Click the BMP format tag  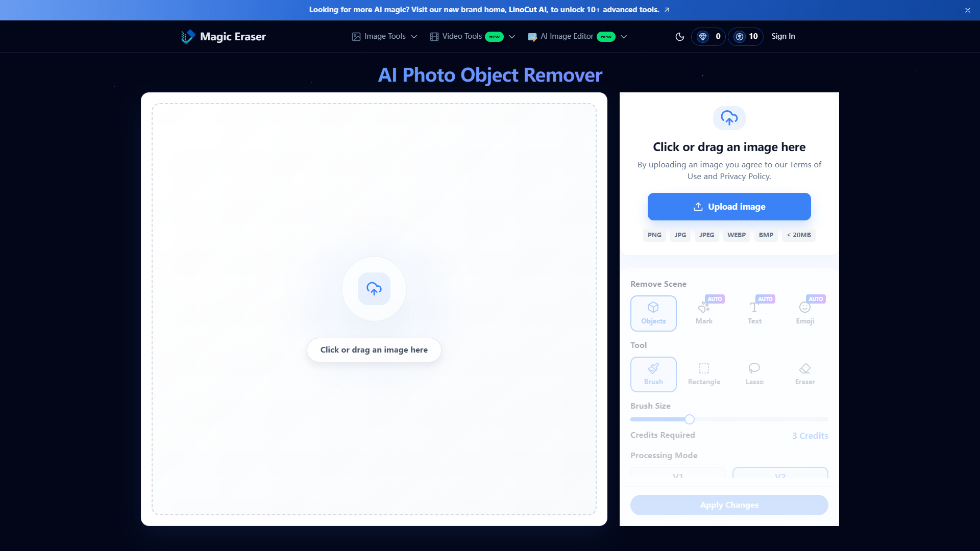(x=766, y=235)
